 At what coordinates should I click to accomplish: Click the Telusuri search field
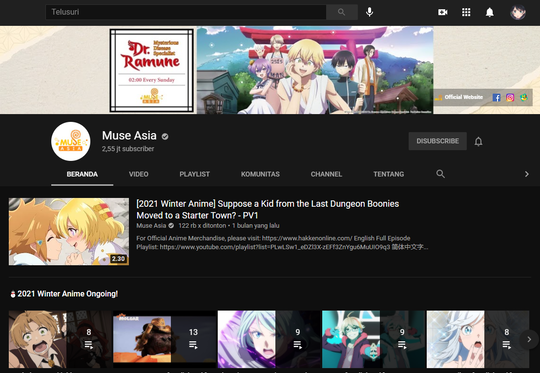coord(186,12)
